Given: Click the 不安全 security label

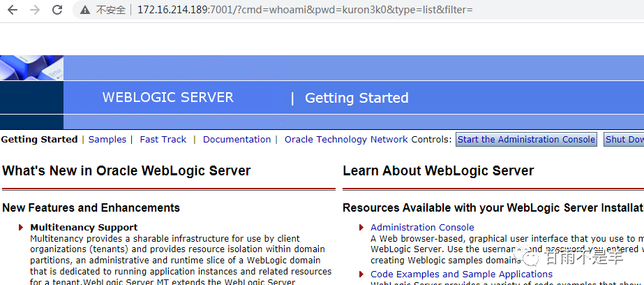Looking at the screenshot, I should click(110, 10).
